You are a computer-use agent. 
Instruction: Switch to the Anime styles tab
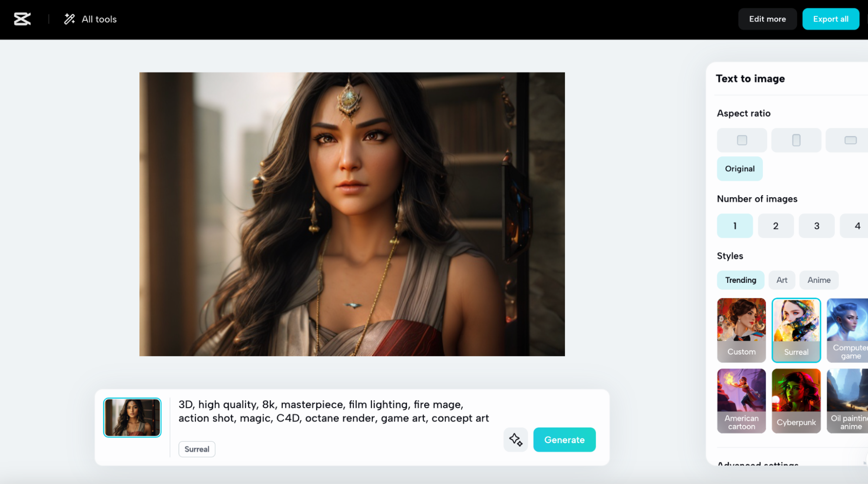click(818, 280)
